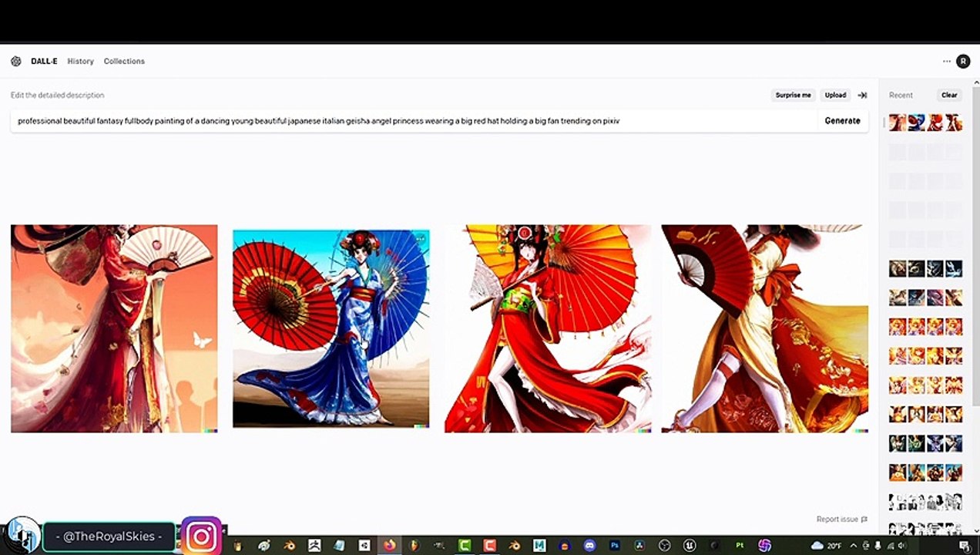
Task: Switch to Firefox in the taskbar
Action: click(x=389, y=546)
